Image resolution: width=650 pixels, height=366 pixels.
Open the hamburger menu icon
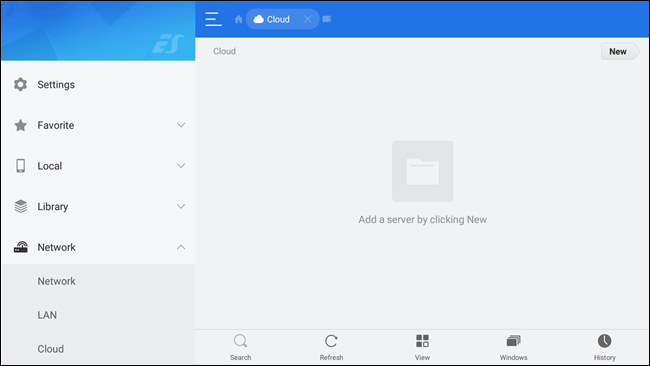pos(213,19)
